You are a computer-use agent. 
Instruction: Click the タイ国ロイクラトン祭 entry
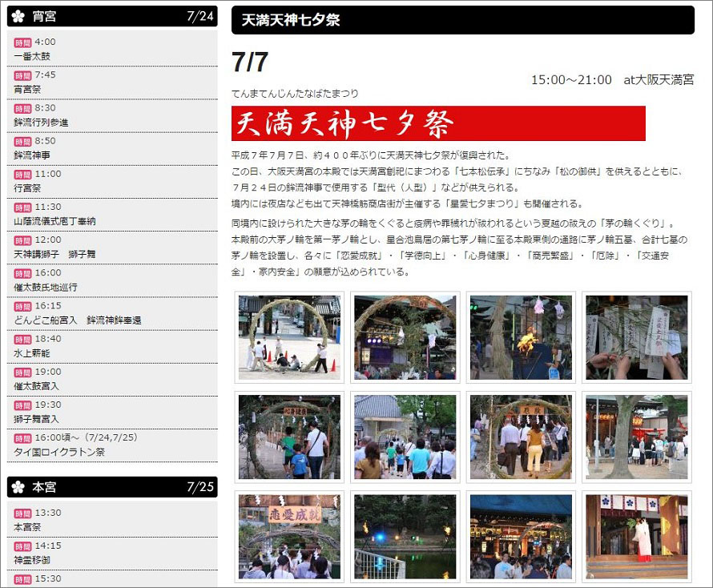[59, 452]
